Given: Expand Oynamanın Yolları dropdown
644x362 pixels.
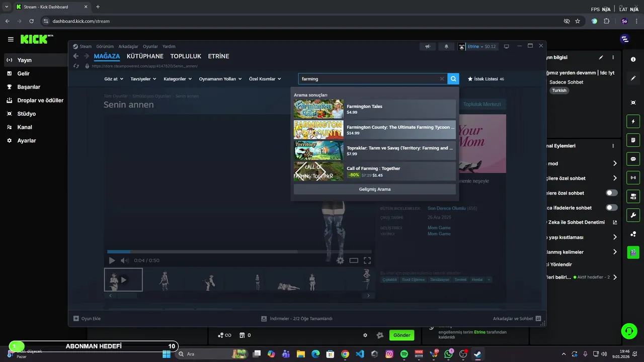Looking at the screenshot, I should pyautogui.click(x=220, y=79).
